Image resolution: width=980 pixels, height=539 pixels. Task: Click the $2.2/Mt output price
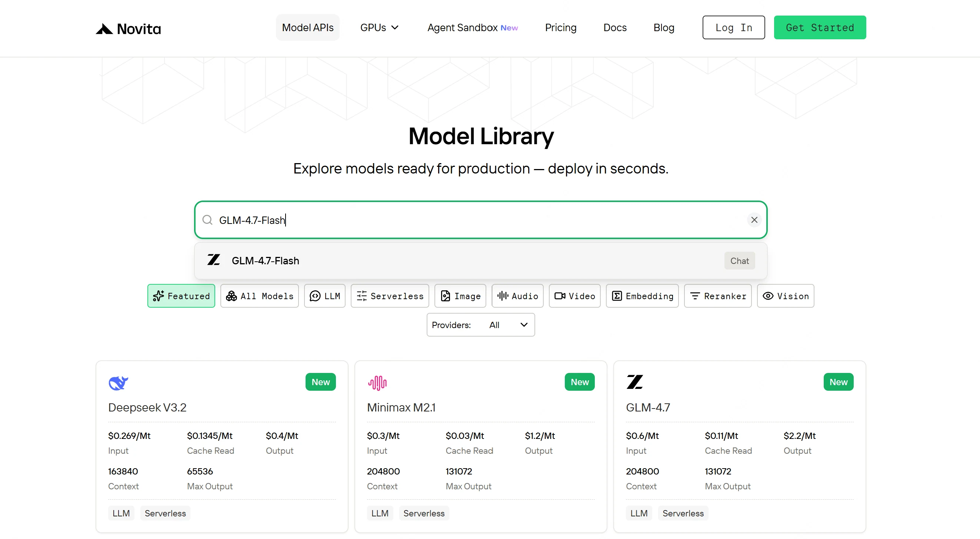[800, 436]
